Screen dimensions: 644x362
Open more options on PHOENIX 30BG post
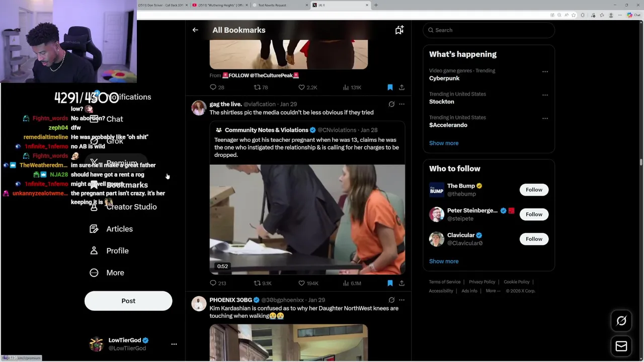click(401, 300)
